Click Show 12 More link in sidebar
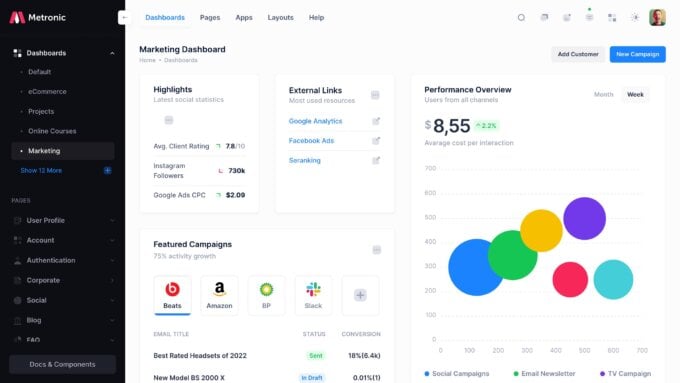The height and width of the screenshot is (383, 680). (x=41, y=170)
